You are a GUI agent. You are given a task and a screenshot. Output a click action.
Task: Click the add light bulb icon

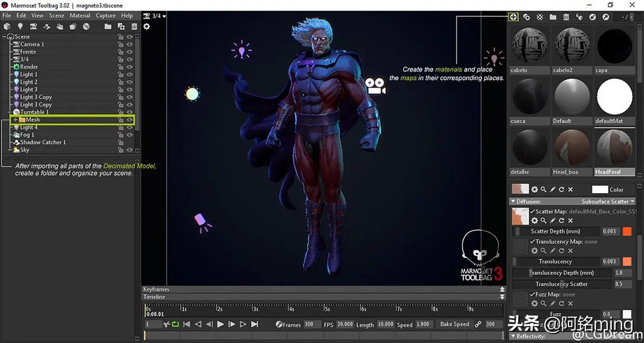pyautogui.click(x=20, y=26)
